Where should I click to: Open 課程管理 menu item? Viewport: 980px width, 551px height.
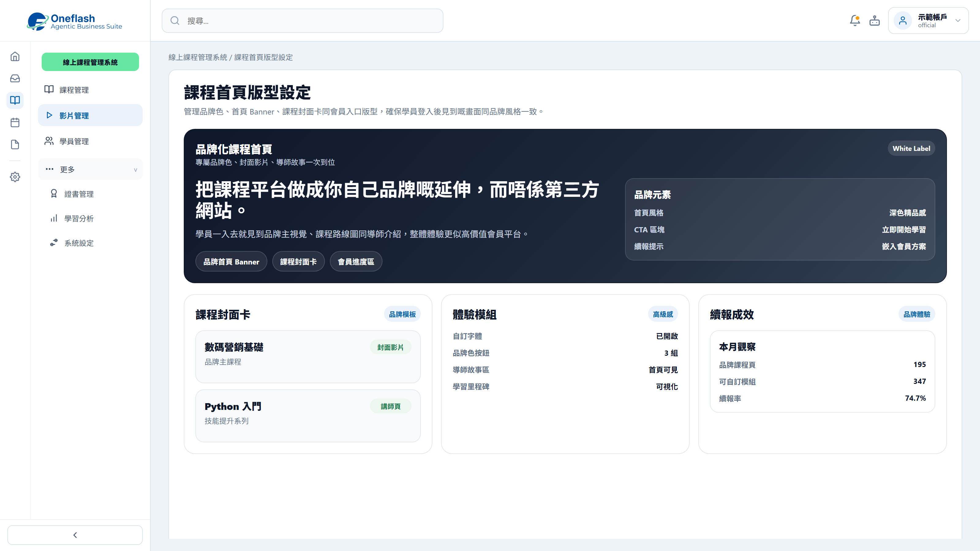click(90, 90)
